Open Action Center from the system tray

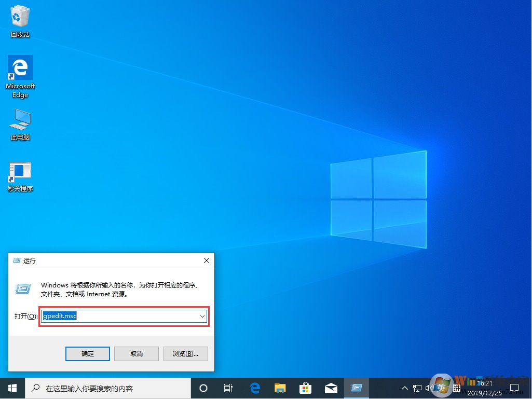[514, 388]
